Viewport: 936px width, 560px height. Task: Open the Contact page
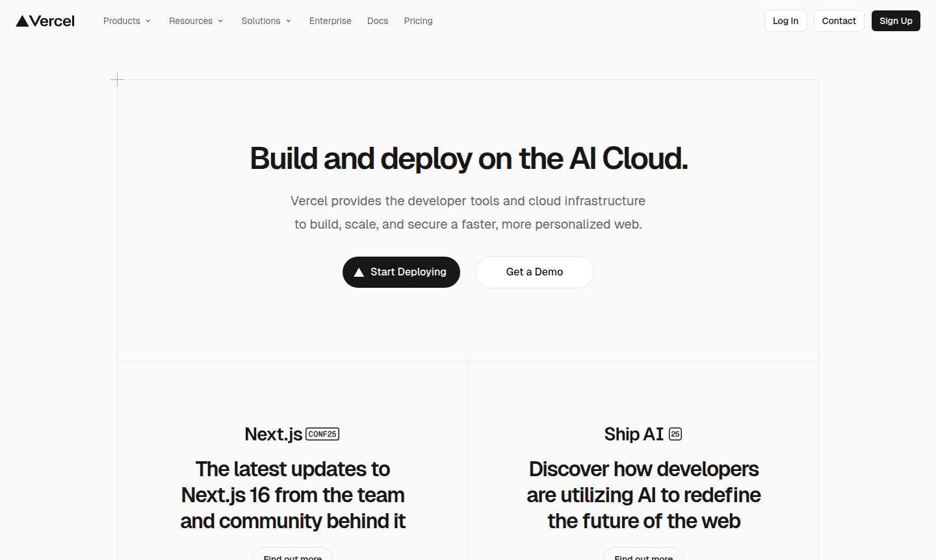click(x=838, y=20)
